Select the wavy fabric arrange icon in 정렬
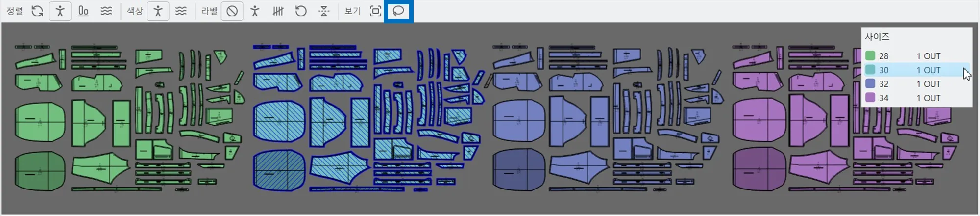This screenshot has width=980, height=216. (106, 11)
